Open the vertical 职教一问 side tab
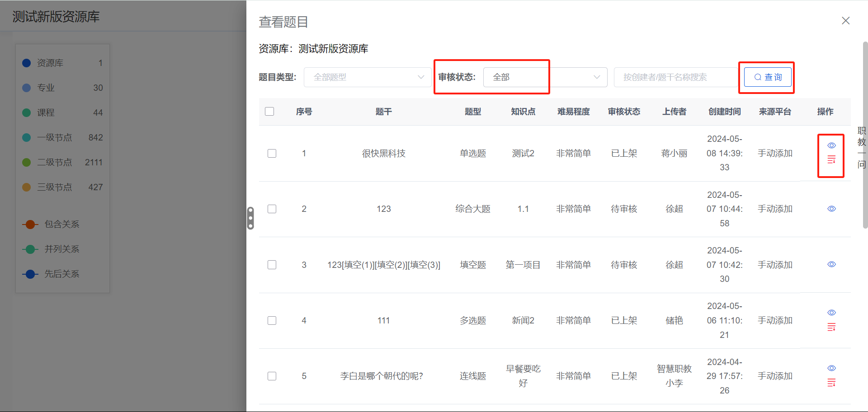 [861, 147]
